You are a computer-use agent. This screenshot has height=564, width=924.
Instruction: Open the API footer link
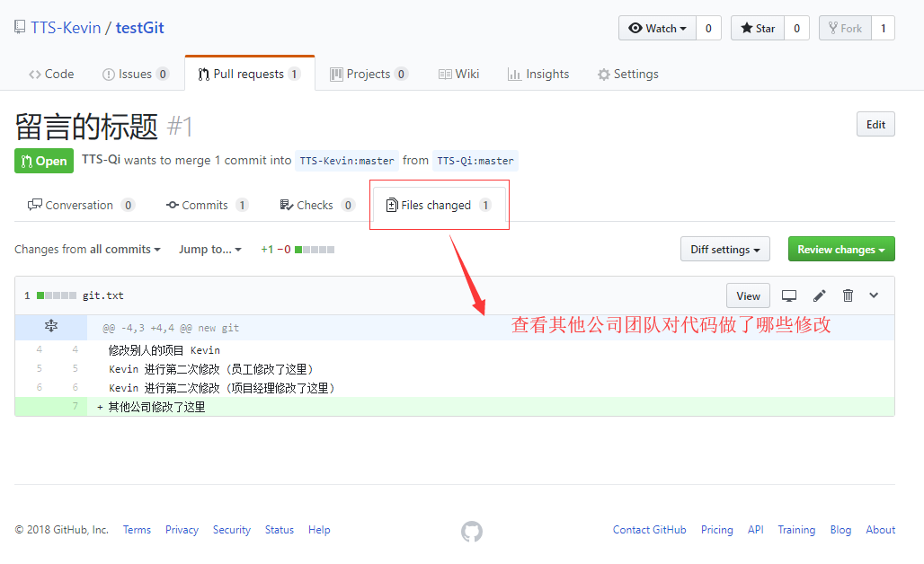click(x=755, y=530)
